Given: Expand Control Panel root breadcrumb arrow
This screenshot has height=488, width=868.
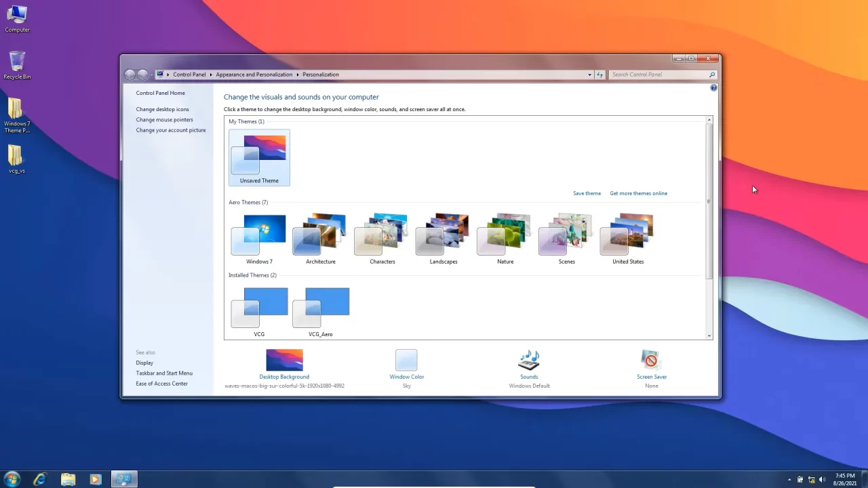Looking at the screenshot, I should coord(168,75).
